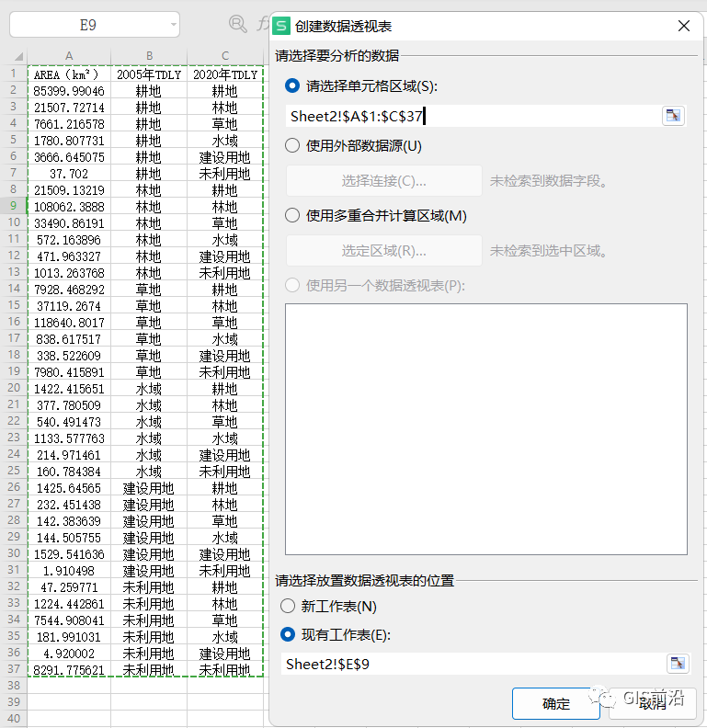Screen dimensions: 707x728
Task: Click cell with value 1133.577763
Action: pyautogui.click(x=69, y=438)
